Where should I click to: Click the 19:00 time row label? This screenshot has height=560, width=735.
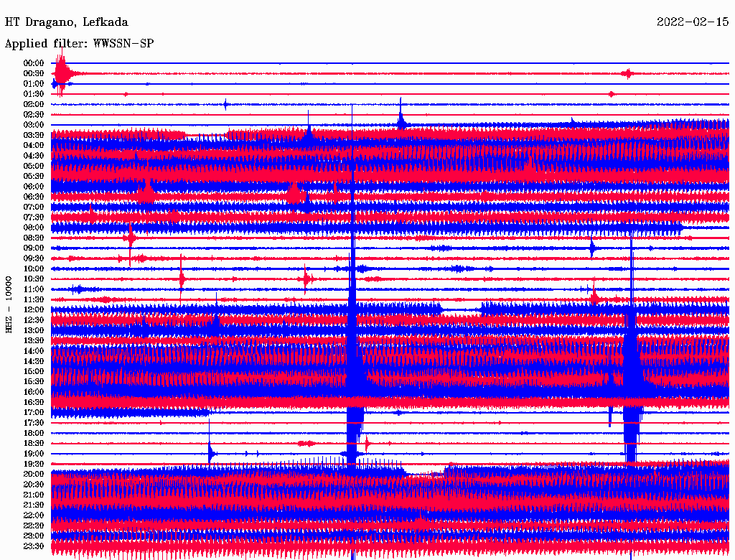coord(34,454)
